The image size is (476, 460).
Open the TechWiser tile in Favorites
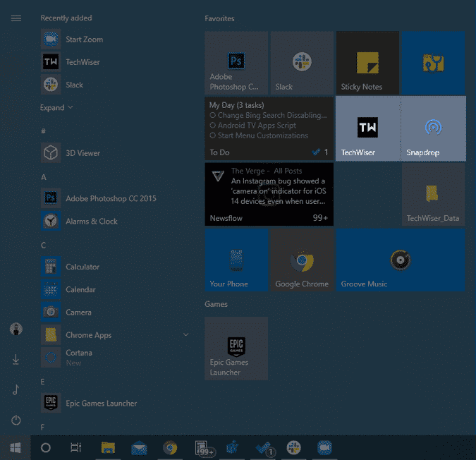coord(367,128)
